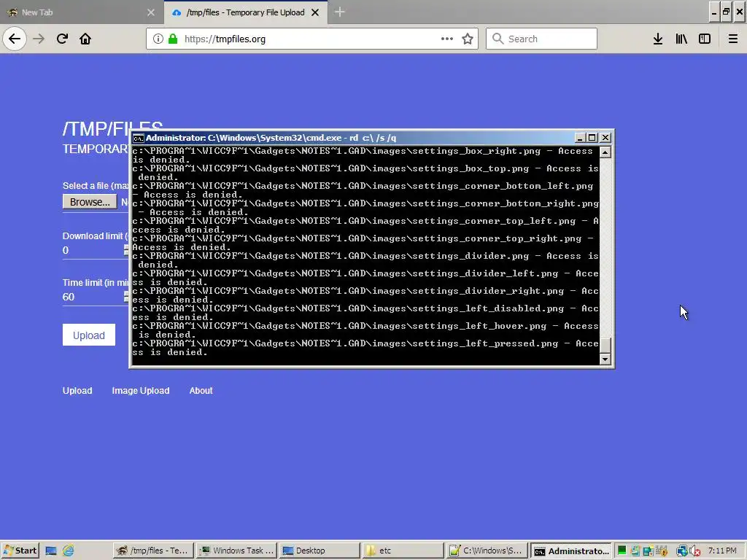Open a new browser tab
747x560 pixels.
coord(339,12)
